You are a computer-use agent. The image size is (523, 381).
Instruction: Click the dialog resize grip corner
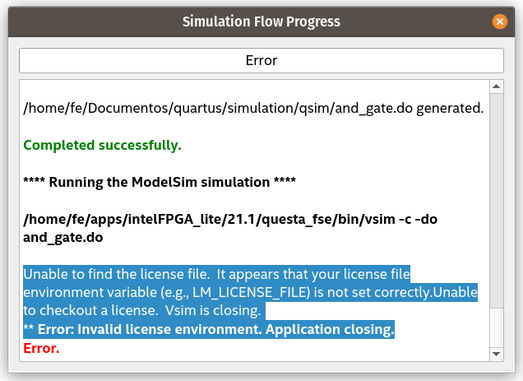(x=510, y=367)
